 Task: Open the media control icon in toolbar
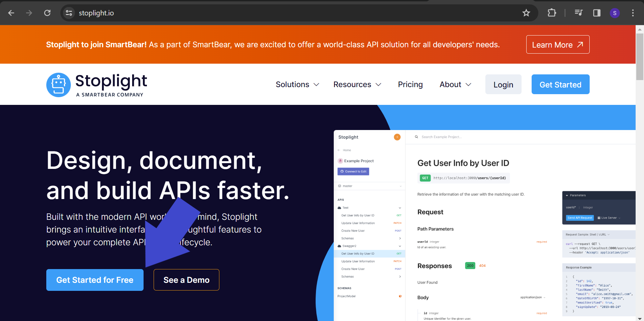click(579, 13)
